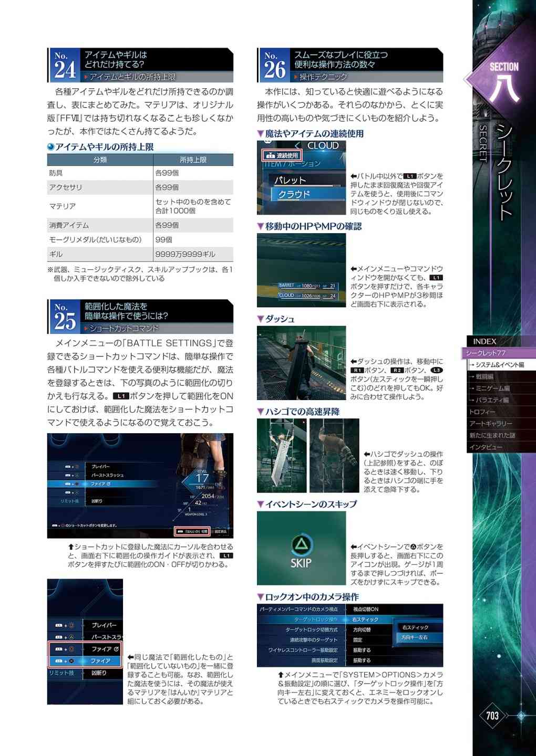Open the ladder climbing screenshot with Cloud
Image resolution: width=536 pixels, height=756 pixels.
(x=281, y=456)
